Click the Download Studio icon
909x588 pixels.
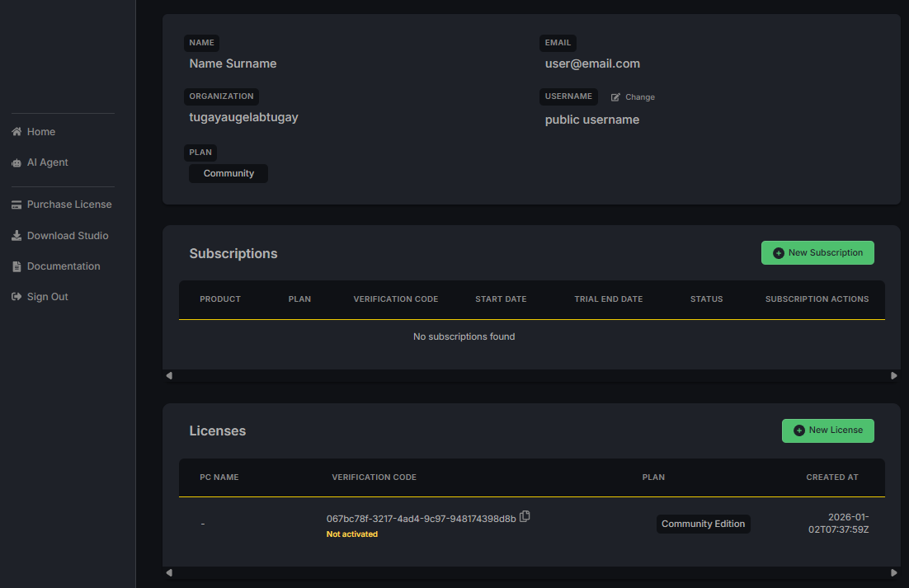(x=16, y=236)
